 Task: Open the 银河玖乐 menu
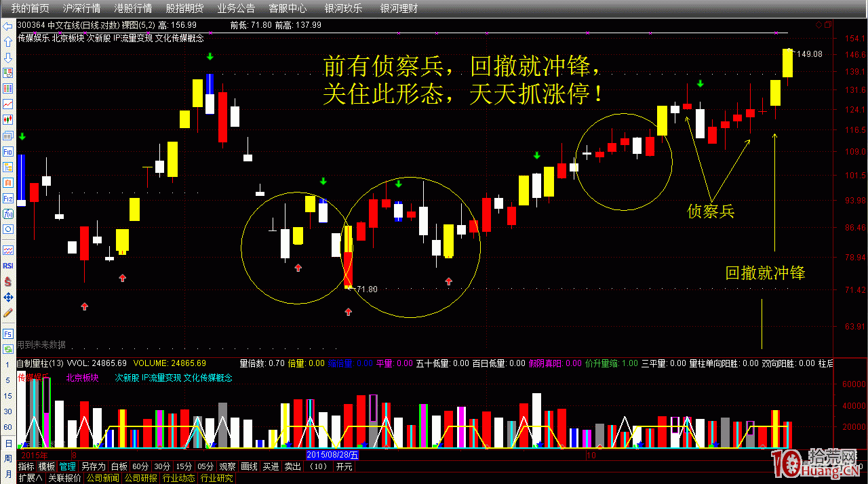343,9
